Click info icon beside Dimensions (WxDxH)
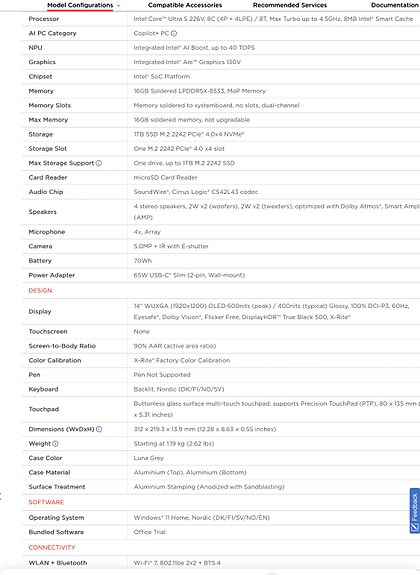The width and height of the screenshot is (420, 575). 99,429
